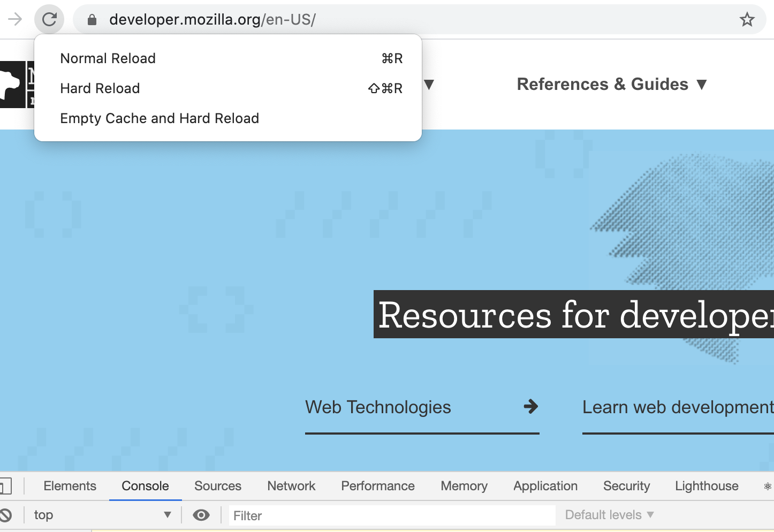The width and height of the screenshot is (774, 532).
Task: Click the MDN dinosaur logo
Action: tap(13, 85)
